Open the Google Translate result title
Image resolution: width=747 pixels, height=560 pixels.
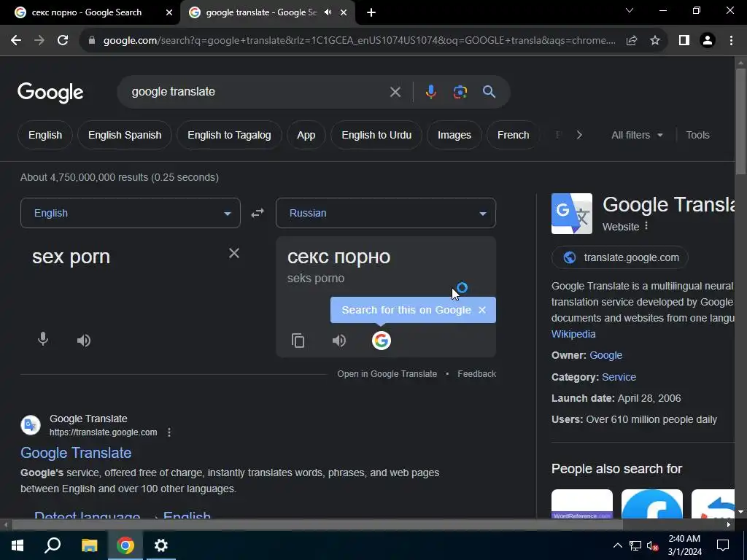[x=76, y=453]
